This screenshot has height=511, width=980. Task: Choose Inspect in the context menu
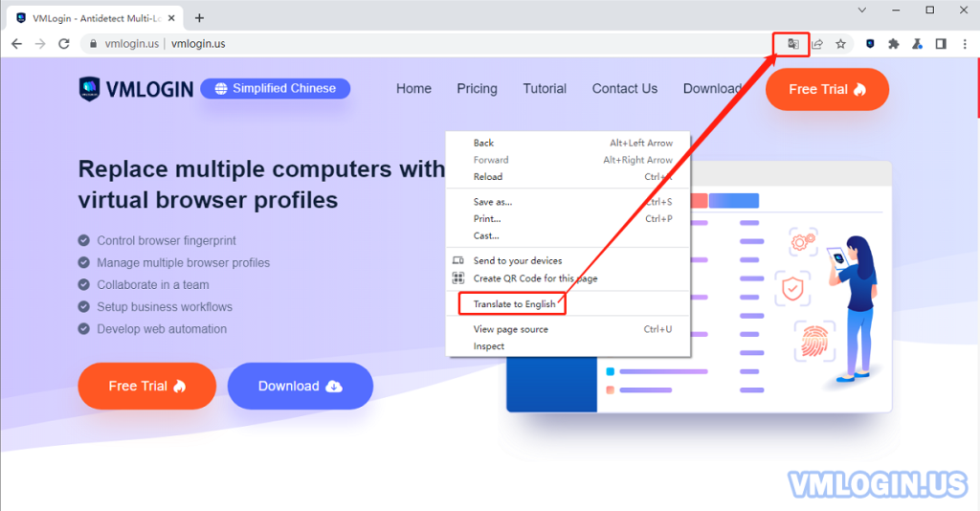pyautogui.click(x=568, y=346)
